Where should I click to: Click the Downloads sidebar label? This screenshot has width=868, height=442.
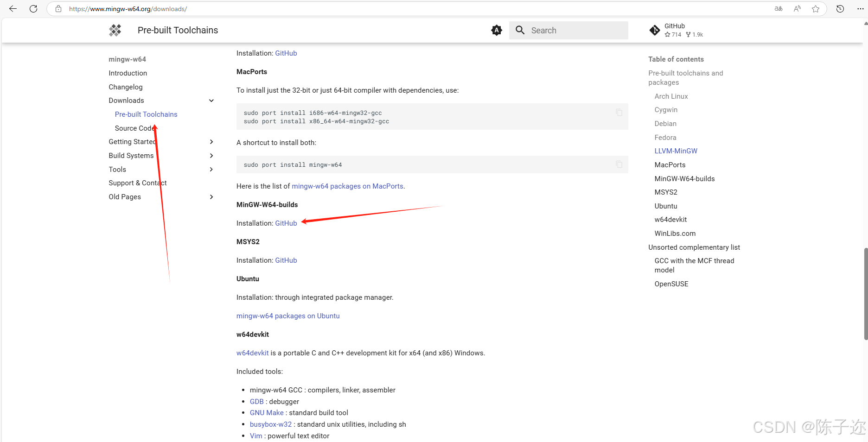pyautogui.click(x=126, y=101)
